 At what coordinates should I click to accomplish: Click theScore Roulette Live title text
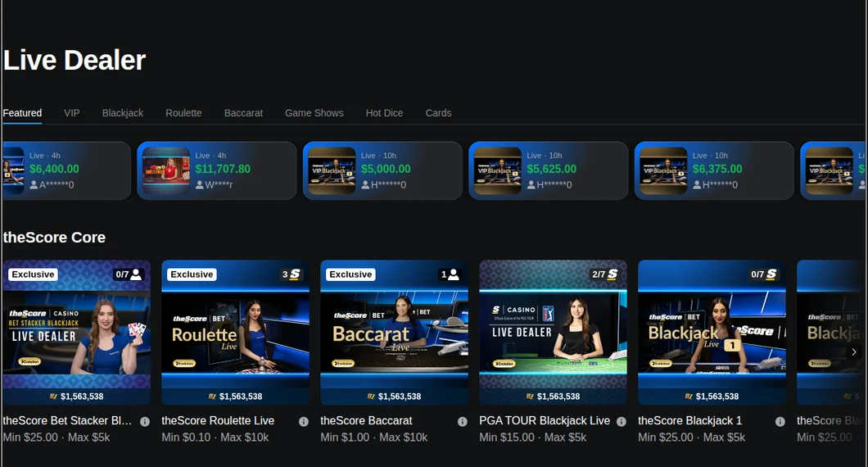pyautogui.click(x=218, y=421)
